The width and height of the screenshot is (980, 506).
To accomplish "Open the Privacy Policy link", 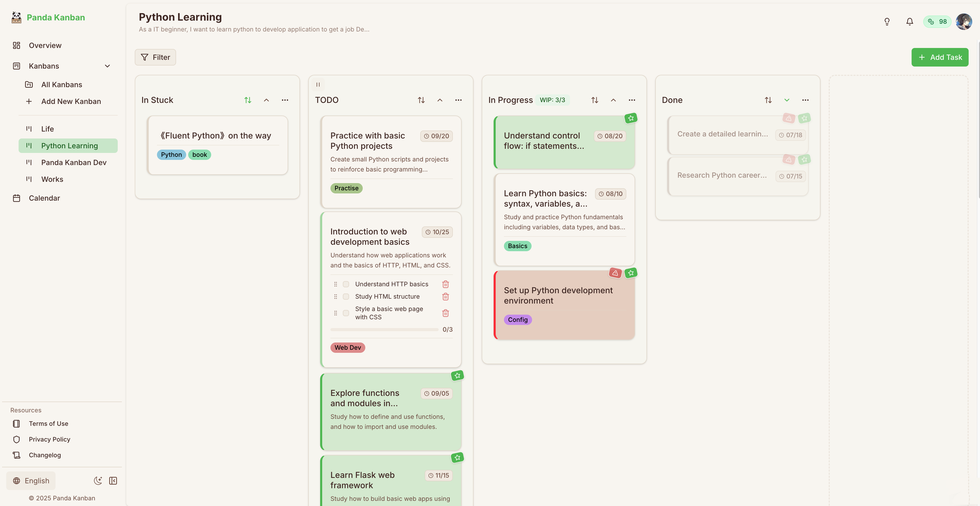I will [x=49, y=439].
